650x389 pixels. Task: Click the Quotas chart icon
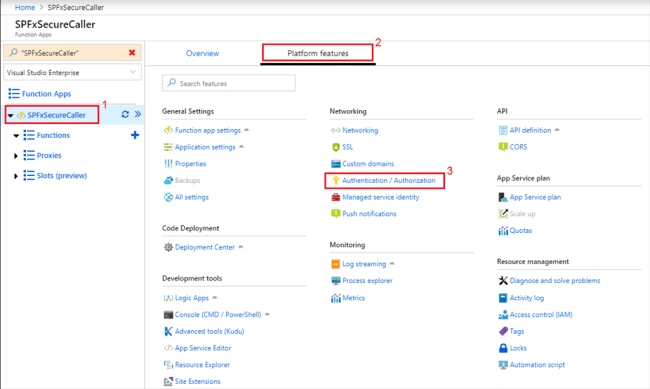(503, 231)
